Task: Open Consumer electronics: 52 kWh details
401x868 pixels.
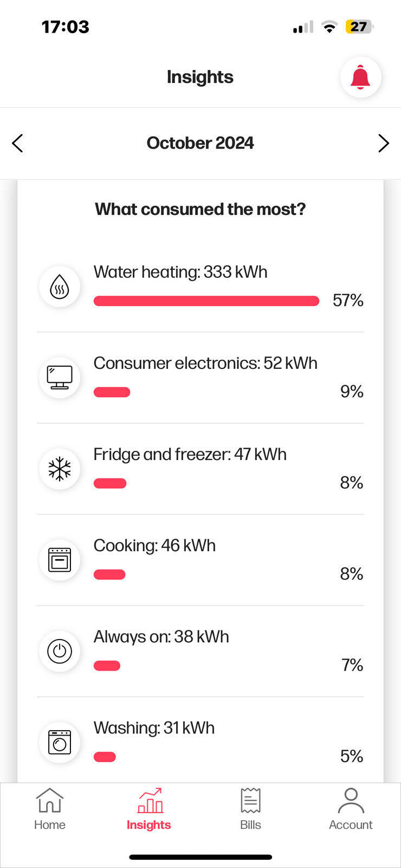Action: pyautogui.click(x=205, y=363)
